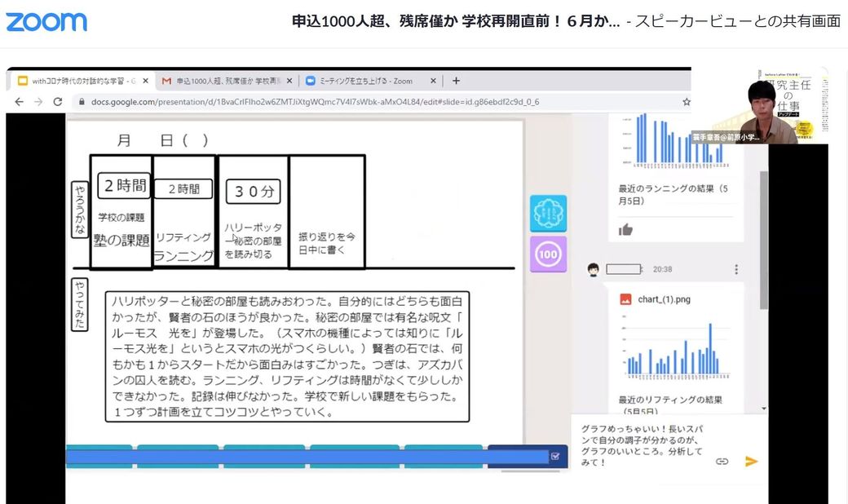This screenshot has width=848, height=504.
Task: Click the image file icon beside chart_(1).png
Action: coord(625,299)
